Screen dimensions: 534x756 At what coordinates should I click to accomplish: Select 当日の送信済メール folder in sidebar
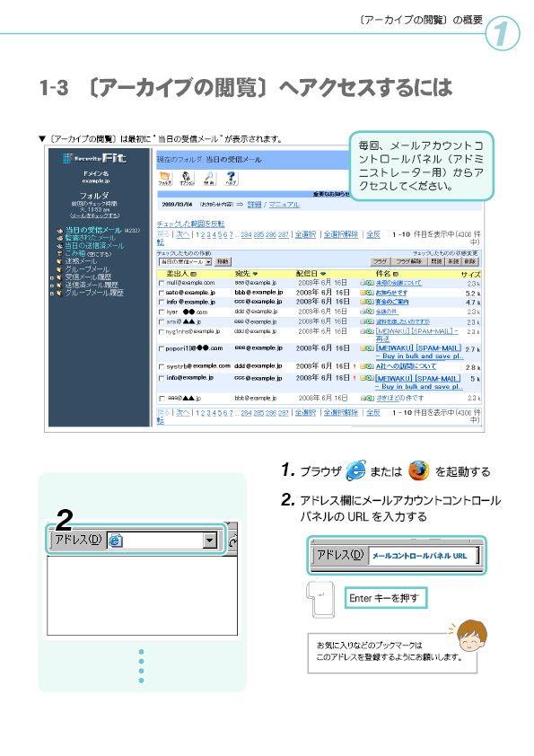(94, 246)
